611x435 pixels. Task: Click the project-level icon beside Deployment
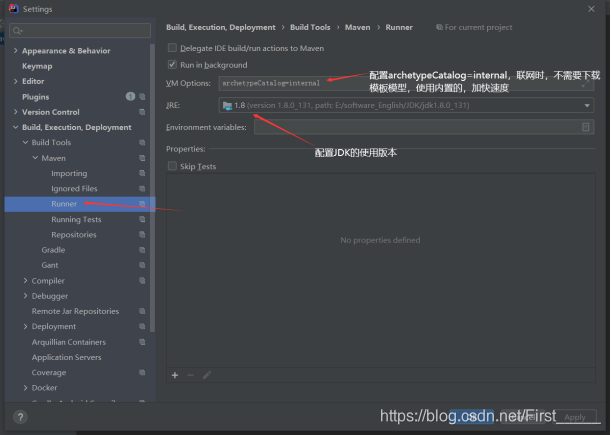click(142, 326)
